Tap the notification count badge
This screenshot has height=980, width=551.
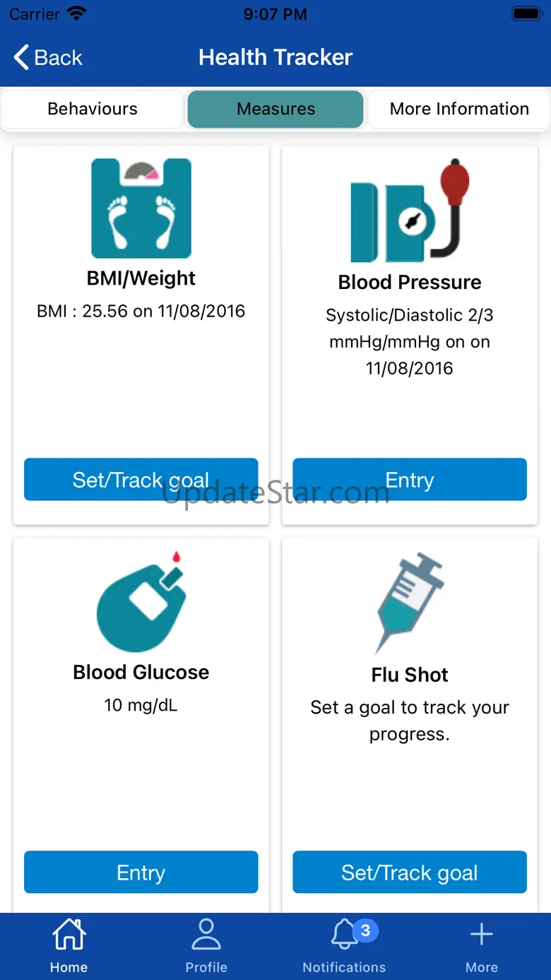[365, 931]
